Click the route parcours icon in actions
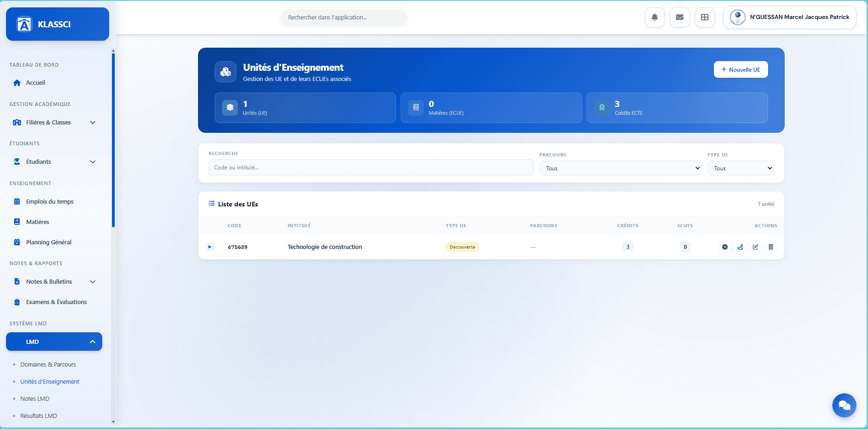The width and height of the screenshot is (868, 429). [740, 247]
